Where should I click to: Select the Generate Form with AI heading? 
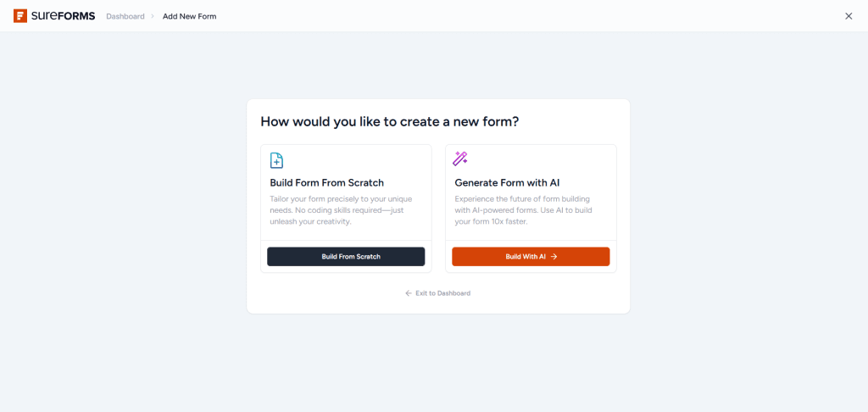tap(507, 182)
